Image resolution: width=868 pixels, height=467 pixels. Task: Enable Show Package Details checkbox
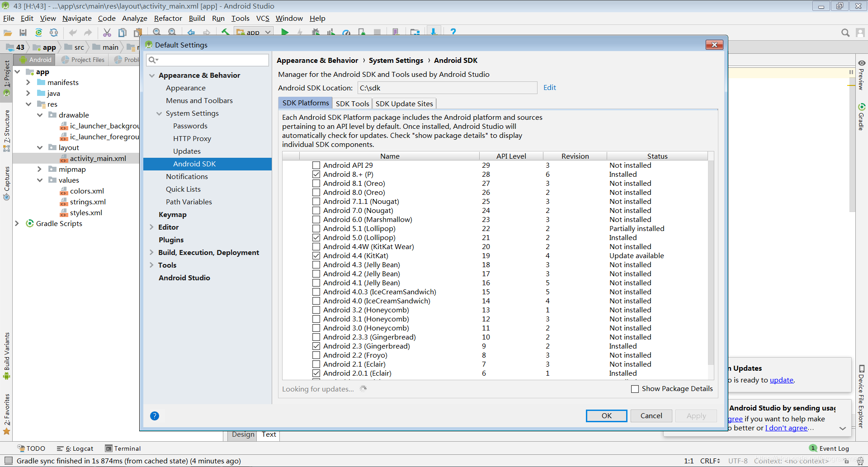pyautogui.click(x=635, y=389)
